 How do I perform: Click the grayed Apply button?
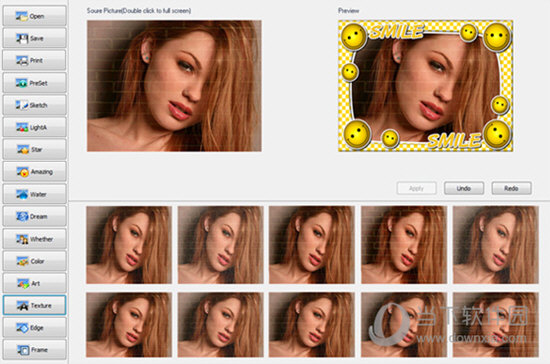[416, 188]
